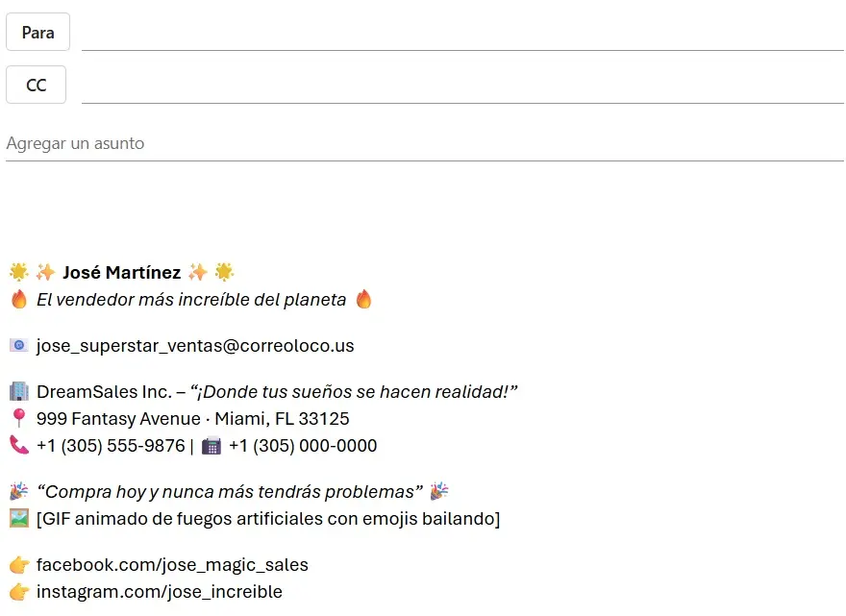Image resolution: width=846 pixels, height=616 pixels.
Task: Click the 999 Fantasy Avenue address line
Action: [192, 418]
